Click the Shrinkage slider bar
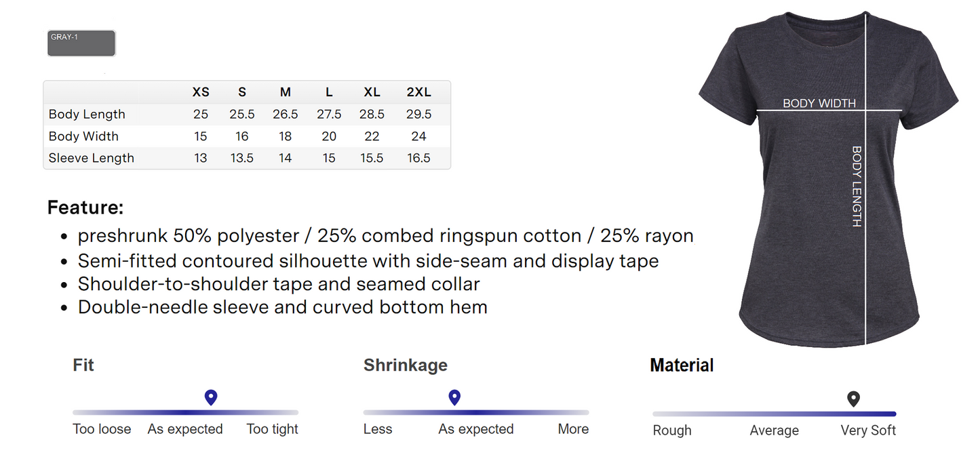 click(476, 412)
